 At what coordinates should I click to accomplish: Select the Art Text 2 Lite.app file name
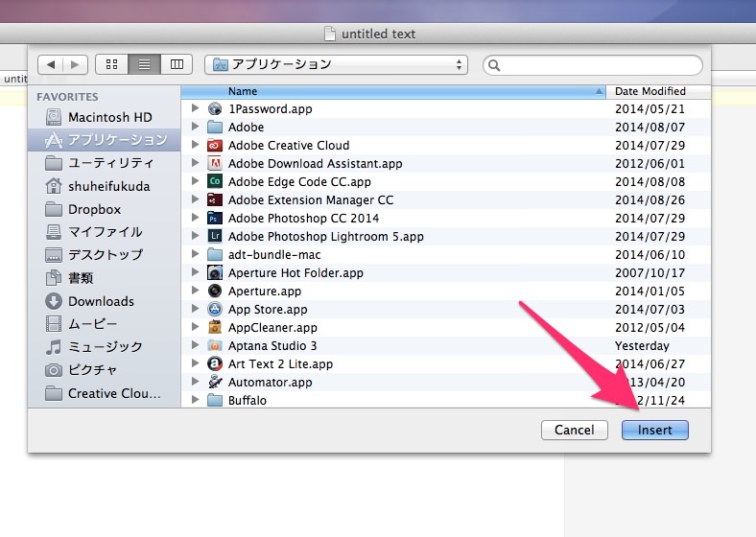click(x=280, y=364)
